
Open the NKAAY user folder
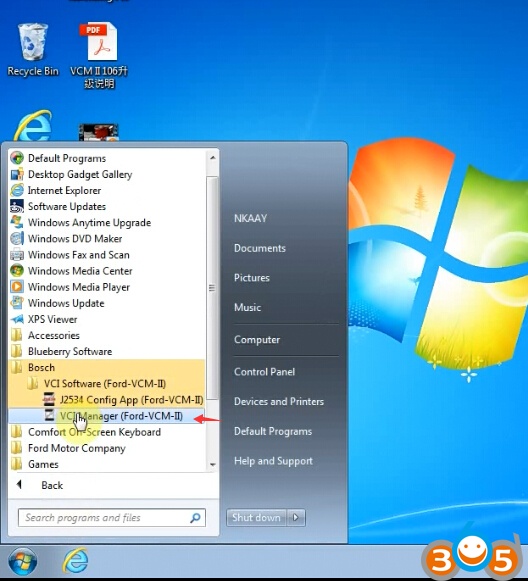[x=250, y=218]
